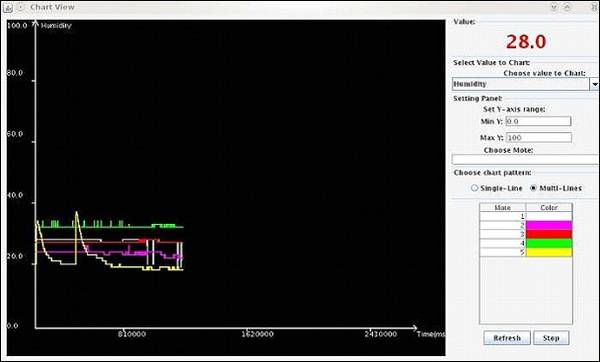Click the Mote column header in table
The width and height of the screenshot is (600, 362).
[x=502, y=207]
